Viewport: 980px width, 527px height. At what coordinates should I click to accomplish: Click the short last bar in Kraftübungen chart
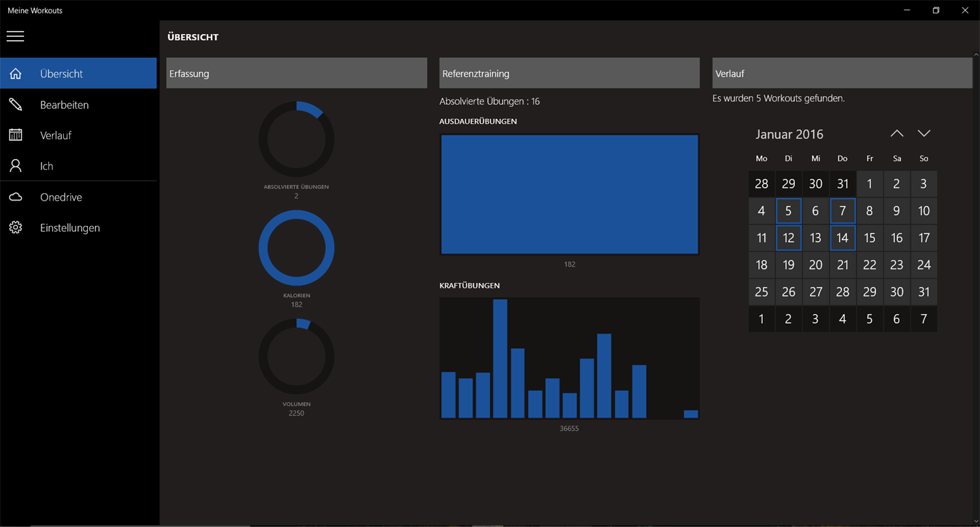691,414
